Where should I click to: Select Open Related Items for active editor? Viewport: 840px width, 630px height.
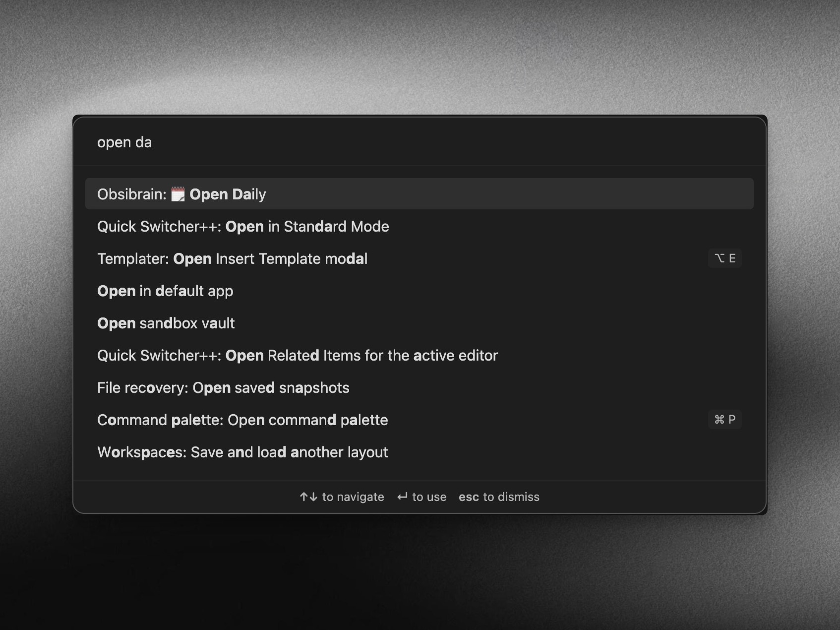click(298, 356)
